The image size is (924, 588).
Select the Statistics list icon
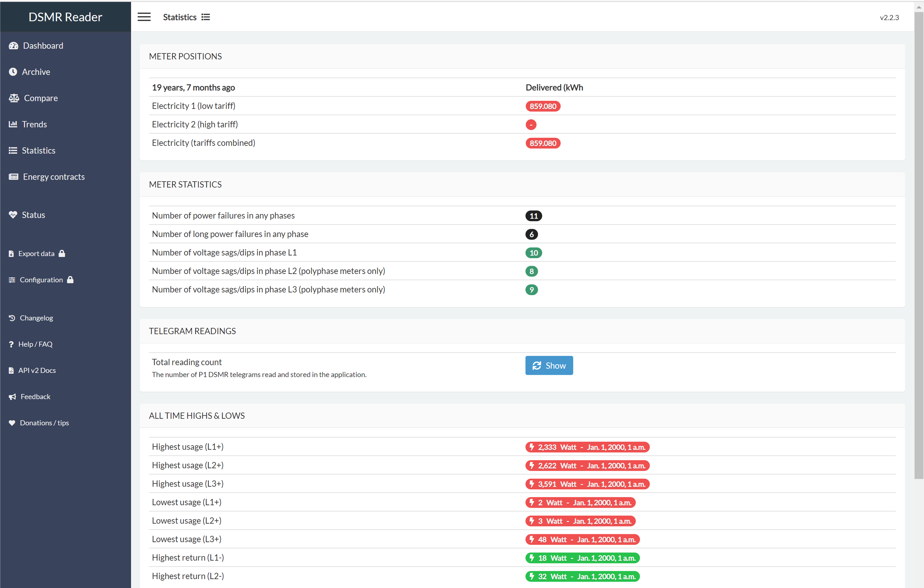[x=13, y=150]
